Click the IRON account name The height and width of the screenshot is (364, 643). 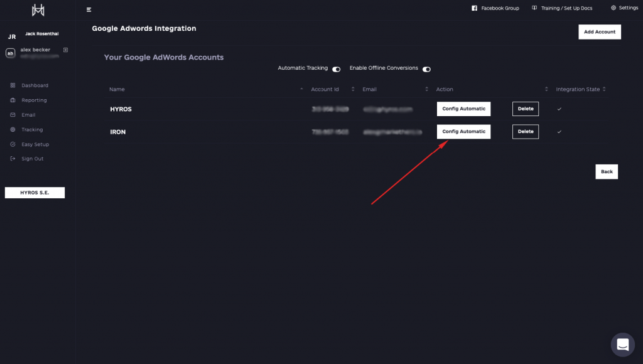117,132
